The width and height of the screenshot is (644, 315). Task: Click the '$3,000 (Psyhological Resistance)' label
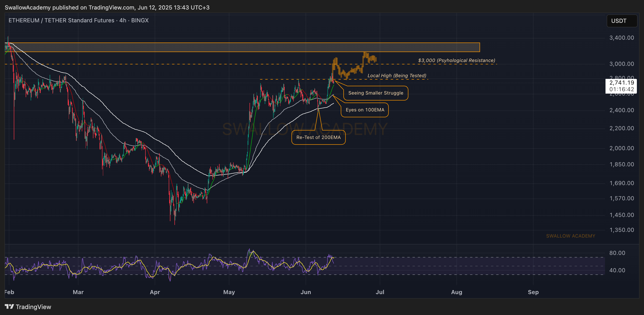(457, 60)
